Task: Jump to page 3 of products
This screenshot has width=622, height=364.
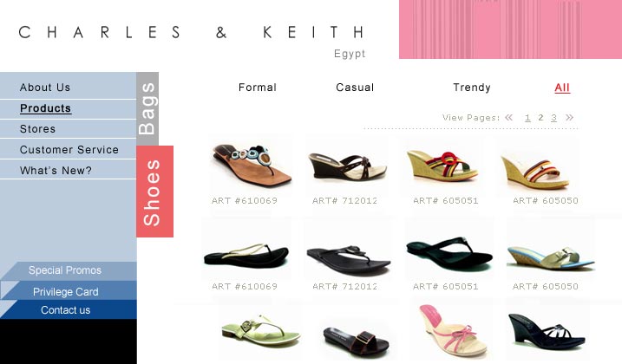Action: [553, 118]
